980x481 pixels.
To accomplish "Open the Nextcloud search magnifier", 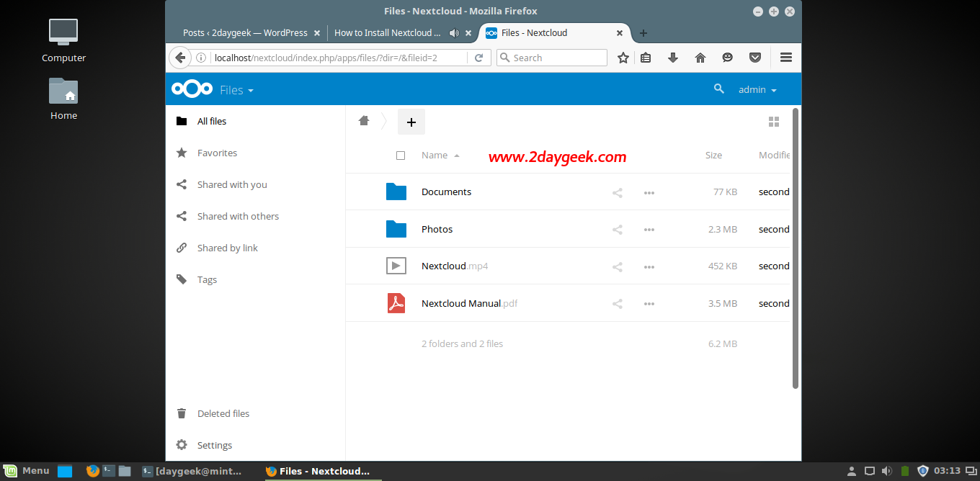I will [x=718, y=89].
